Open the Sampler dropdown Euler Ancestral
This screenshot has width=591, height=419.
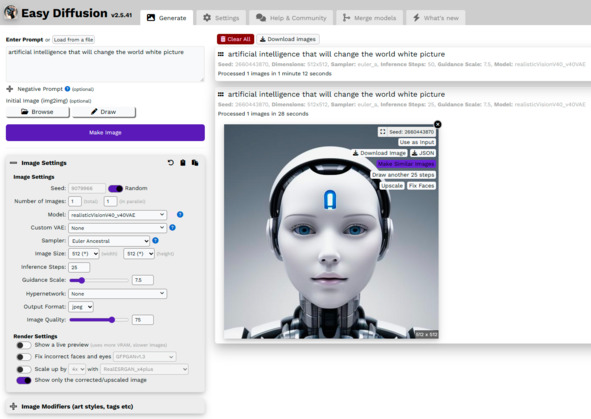(109, 241)
